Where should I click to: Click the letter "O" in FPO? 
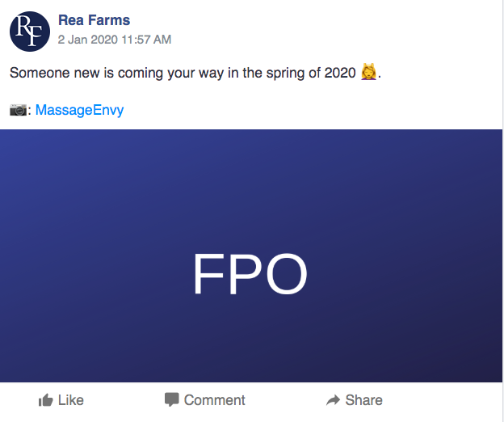(x=284, y=275)
